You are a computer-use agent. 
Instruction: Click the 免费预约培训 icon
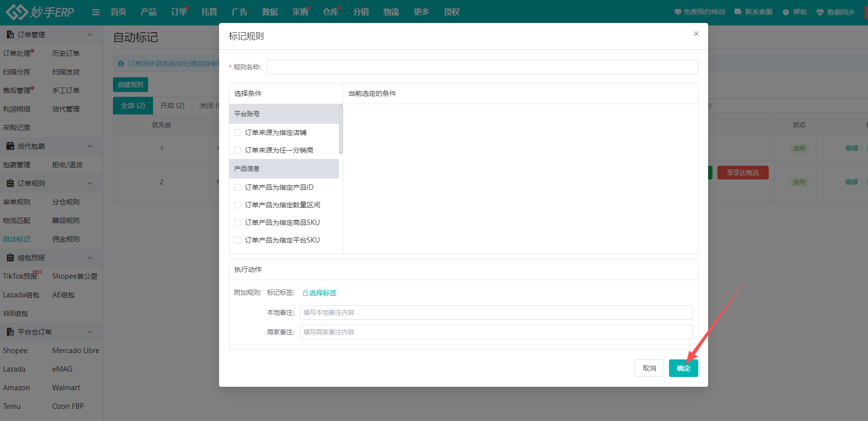[x=677, y=12]
